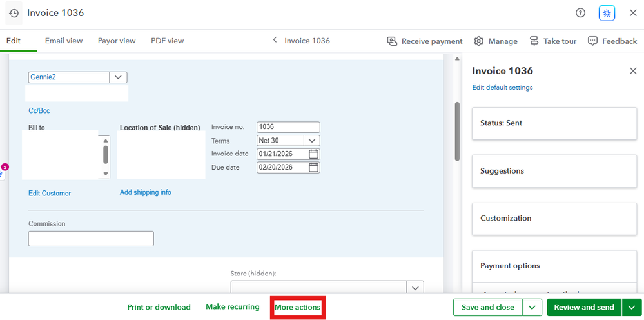Click the Save and close button
644x320 pixels.
488,307
